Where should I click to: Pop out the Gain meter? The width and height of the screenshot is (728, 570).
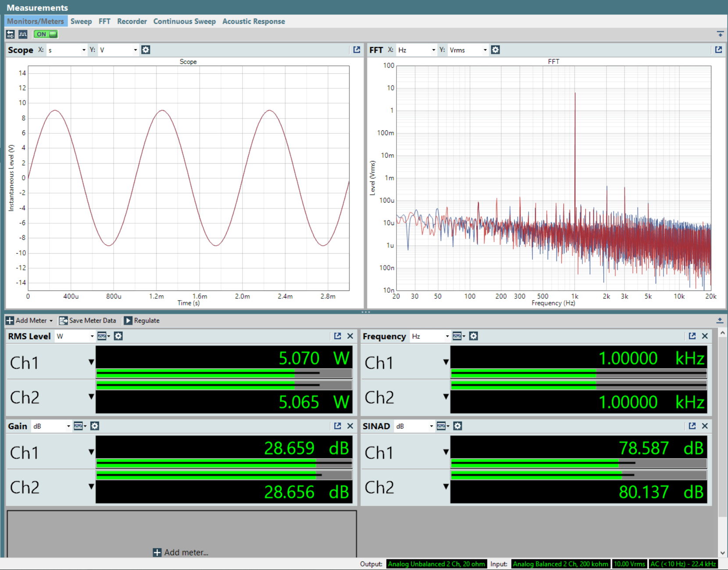point(337,426)
